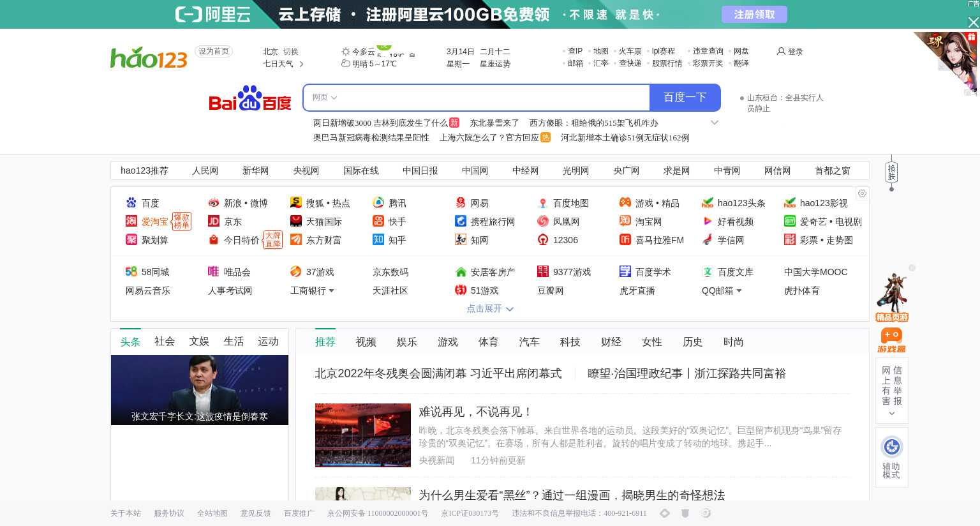This screenshot has height=526, width=980.
Task: Open hot search 东北暴雪来了
Action: [495, 123]
